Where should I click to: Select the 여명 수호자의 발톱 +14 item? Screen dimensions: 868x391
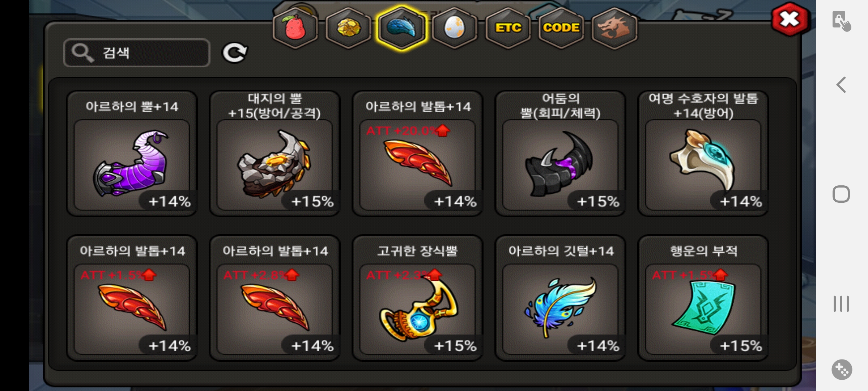coord(703,154)
